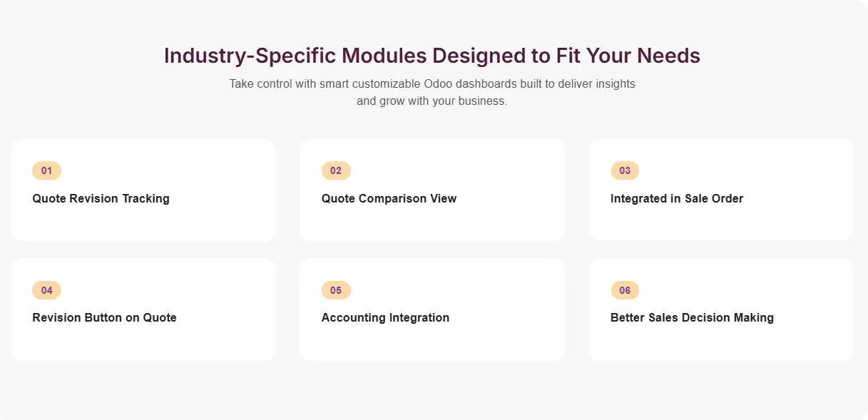This screenshot has width=868, height=420.
Task: Click the 05 number badge
Action: tap(336, 290)
